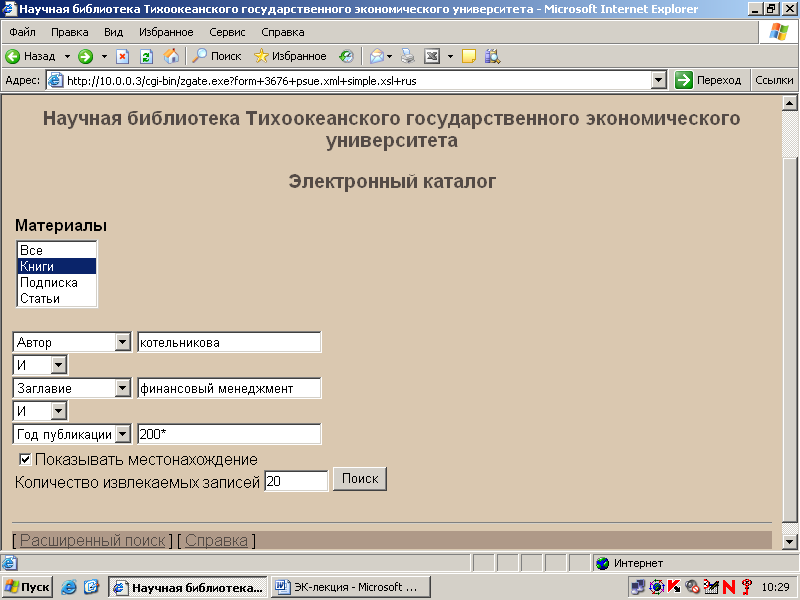Open the Mail envelope toolbar icon

[x=377, y=56]
